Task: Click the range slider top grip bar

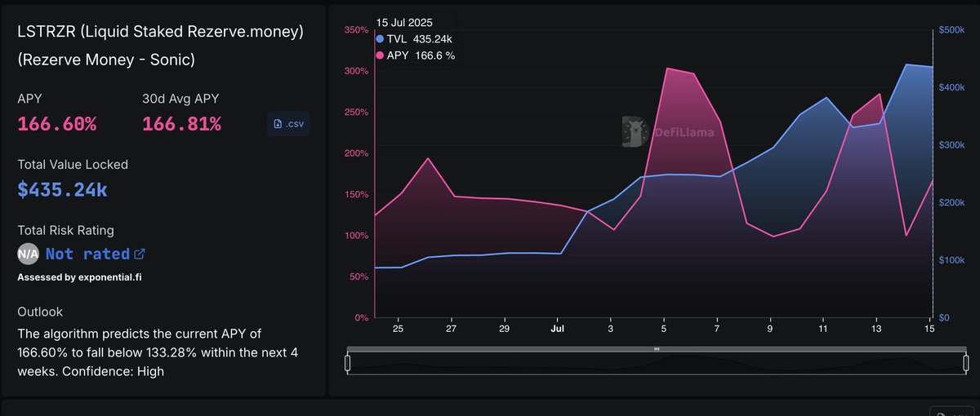Action: (x=657, y=349)
